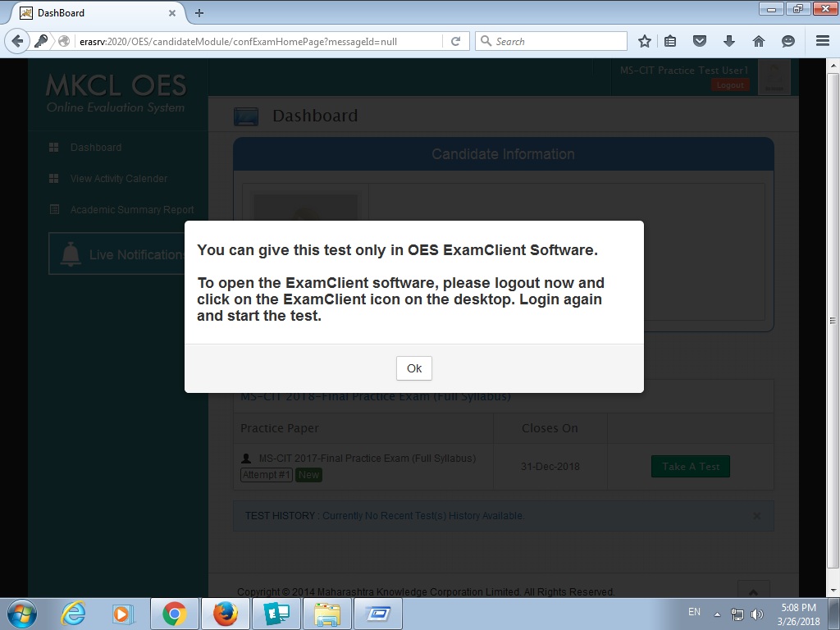Show bookmarks list icon
The width and height of the screenshot is (840, 630).
click(x=670, y=41)
